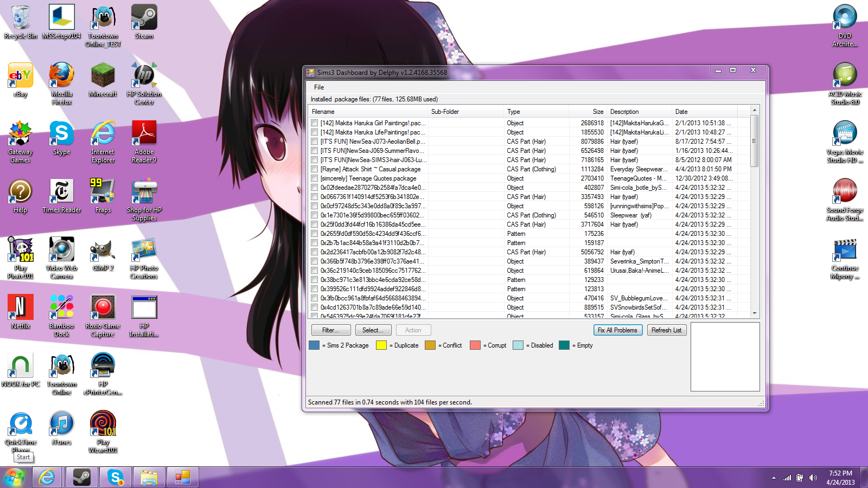Open Times Reader desktop icon
The image size is (868, 488).
[62, 196]
